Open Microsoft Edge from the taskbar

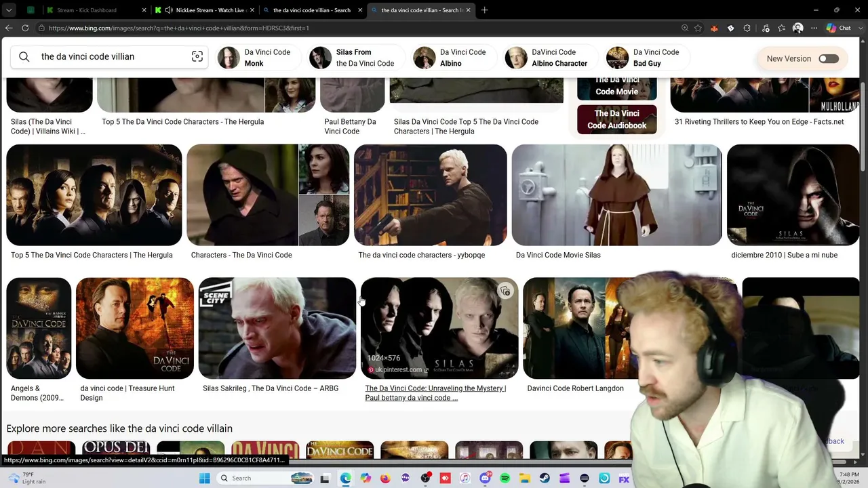pyautogui.click(x=346, y=479)
